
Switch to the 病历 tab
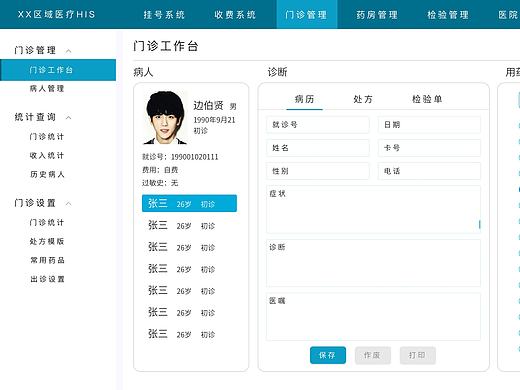point(304,99)
